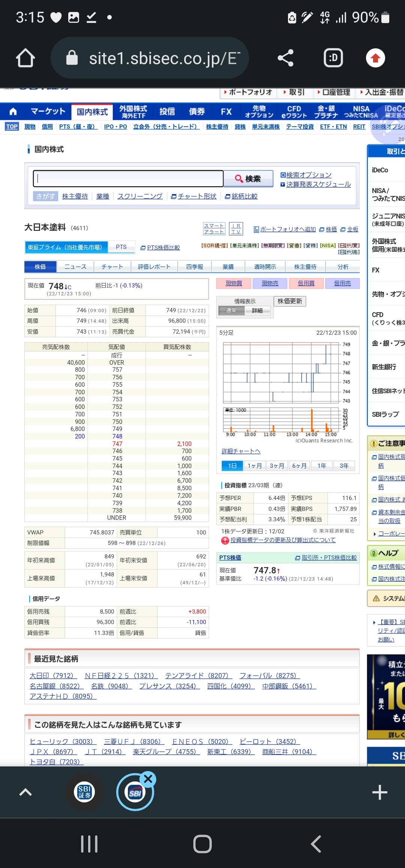Image resolution: width=405 pixels, height=868 pixels.
Task: Select the PTS market tab
Action: coord(121,247)
